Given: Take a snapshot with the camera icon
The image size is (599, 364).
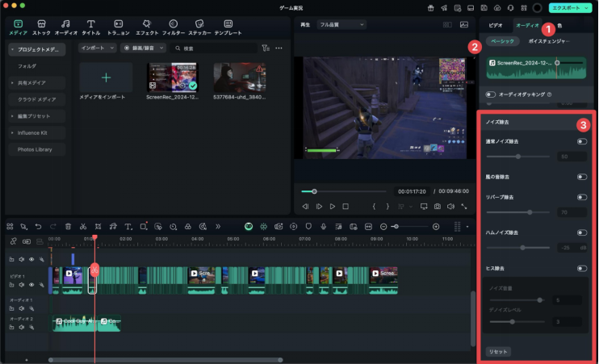Looking at the screenshot, I should [437, 207].
